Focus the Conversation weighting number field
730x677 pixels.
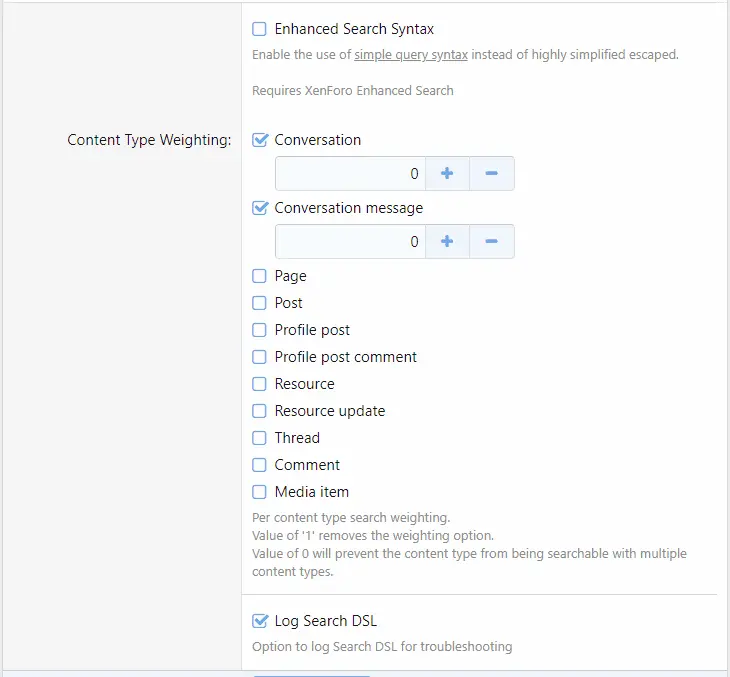[350, 174]
